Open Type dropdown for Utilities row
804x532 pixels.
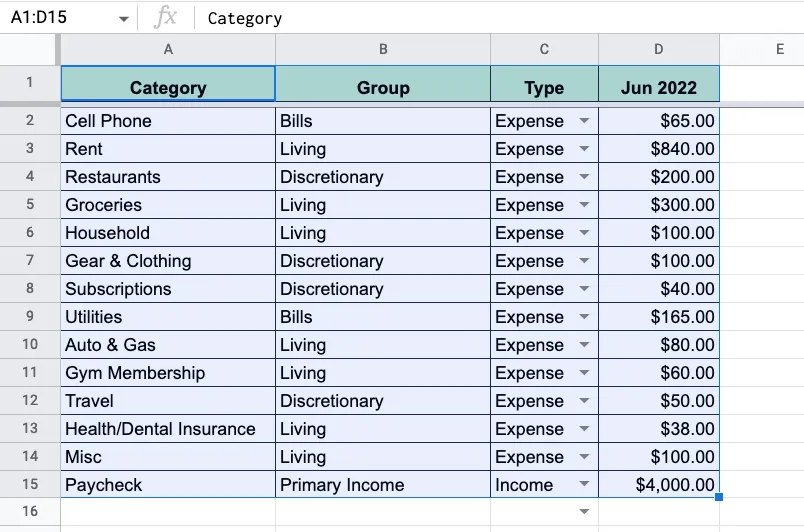tap(584, 317)
